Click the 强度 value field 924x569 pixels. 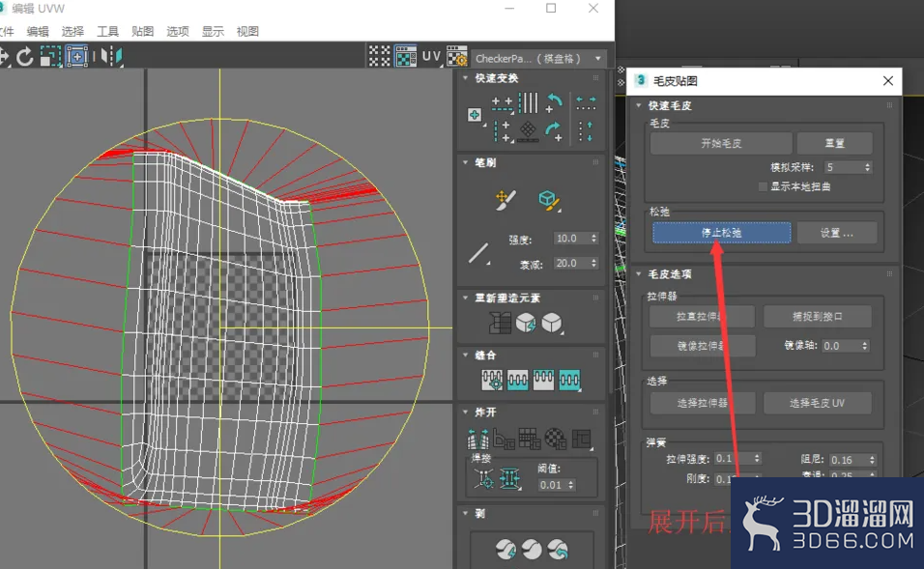coord(570,239)
